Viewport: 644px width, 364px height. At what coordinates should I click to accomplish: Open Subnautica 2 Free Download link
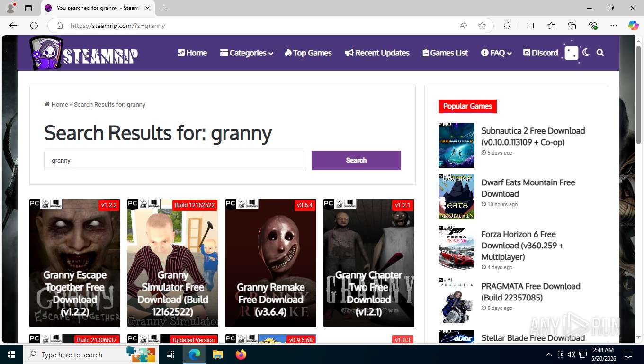(533, 136)
